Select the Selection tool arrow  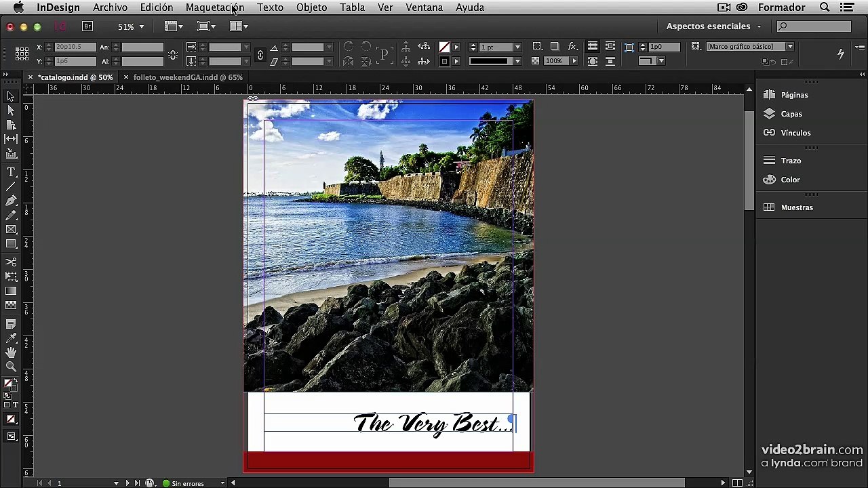11,96
